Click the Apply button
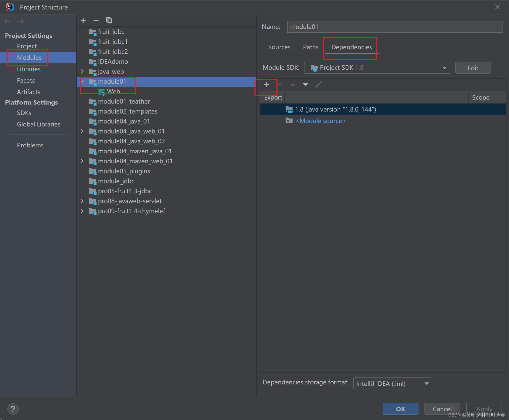 click(484, 409)
